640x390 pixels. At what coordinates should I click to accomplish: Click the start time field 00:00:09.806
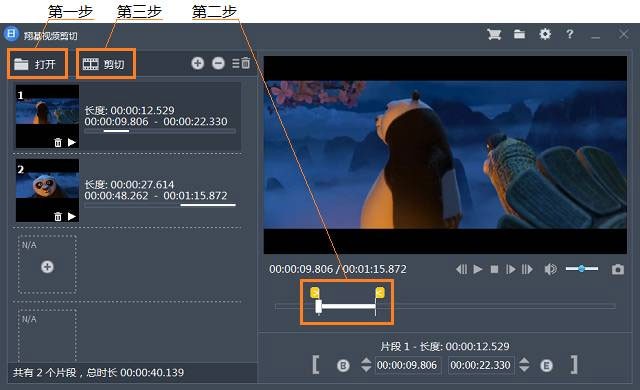[407, 365]
